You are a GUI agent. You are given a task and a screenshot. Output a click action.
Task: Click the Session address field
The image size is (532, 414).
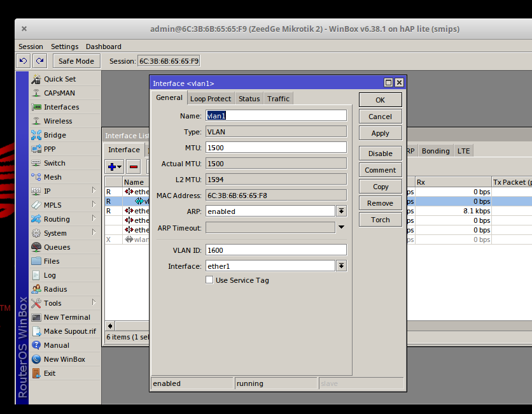tap(169, 61)
